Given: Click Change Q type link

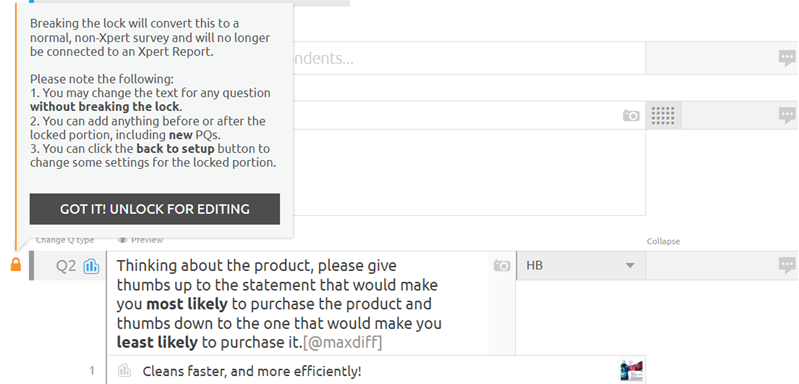Looking at the screenshot, I should [65, 240].
